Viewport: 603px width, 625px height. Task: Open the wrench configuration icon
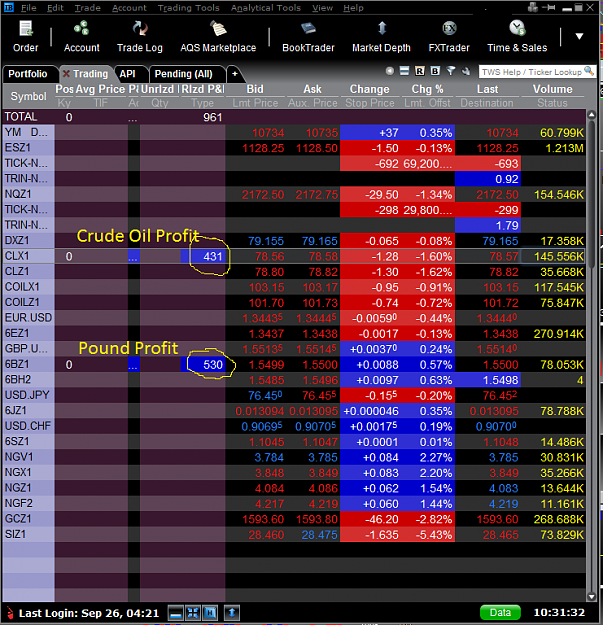click(x=466, y=71)
